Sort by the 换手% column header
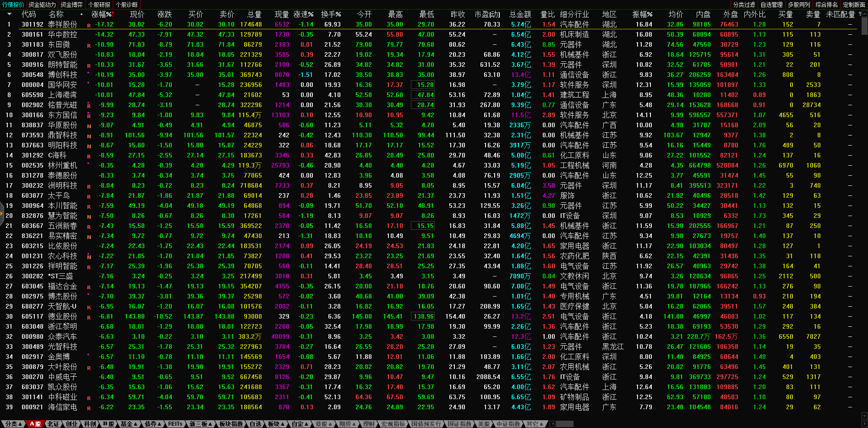Viewport: 868px width, 428px height. click(331, 14)
